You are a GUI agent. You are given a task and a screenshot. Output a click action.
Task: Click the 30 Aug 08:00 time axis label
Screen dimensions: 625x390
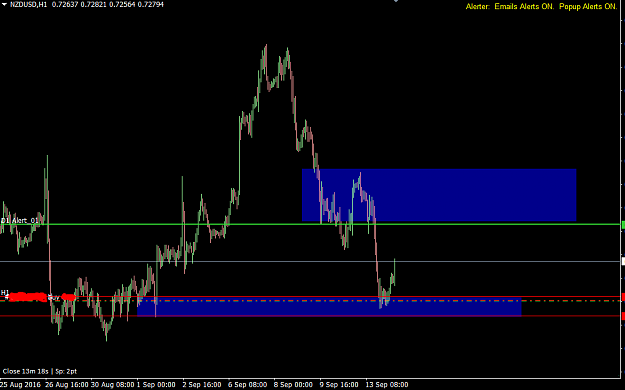point(113,385)
